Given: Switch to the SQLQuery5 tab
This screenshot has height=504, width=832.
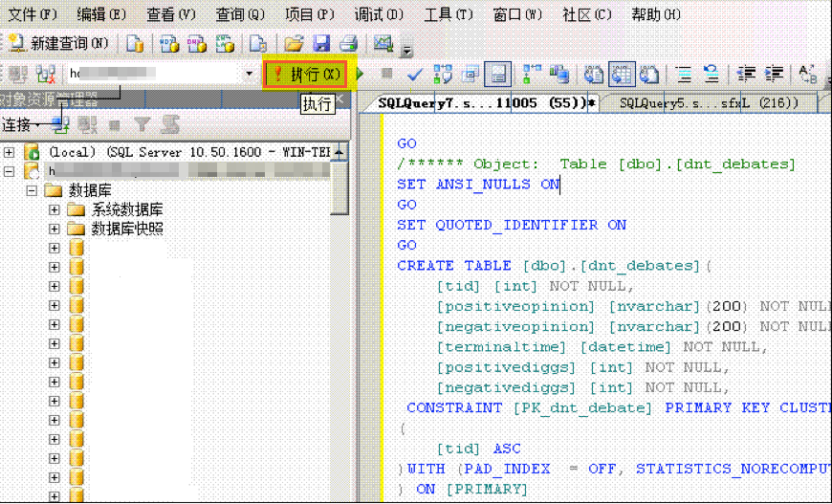Looking at the screenshot, I should (709, 103).
